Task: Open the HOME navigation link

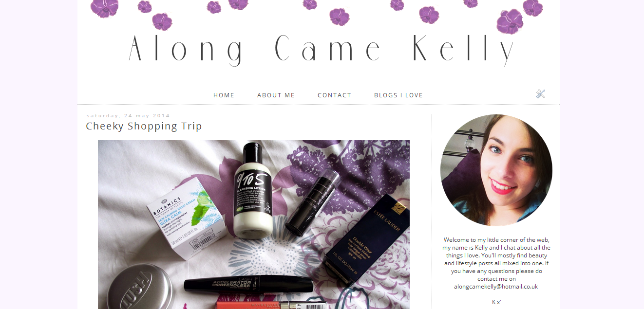Action: coord(224,95)
